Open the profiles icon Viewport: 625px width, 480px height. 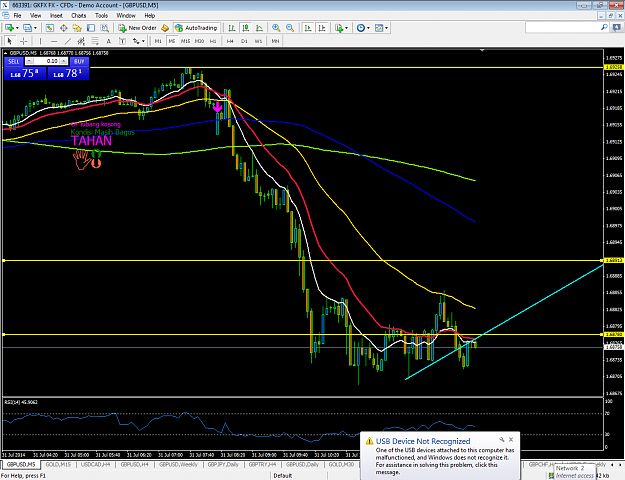pyautogui.click(x=27, y=28)
